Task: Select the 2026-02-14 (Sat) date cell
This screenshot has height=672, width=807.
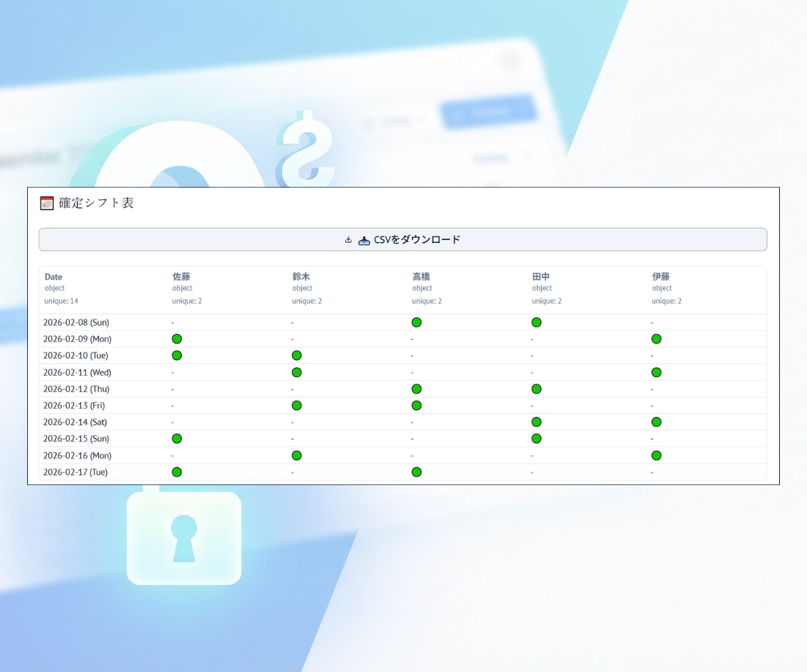Action: [x=75, y=422]
